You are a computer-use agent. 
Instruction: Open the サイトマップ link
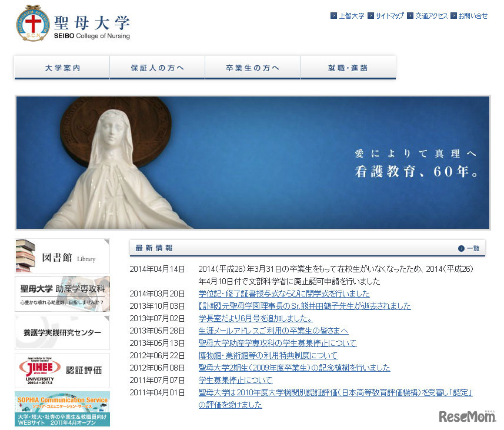point(389,16)
